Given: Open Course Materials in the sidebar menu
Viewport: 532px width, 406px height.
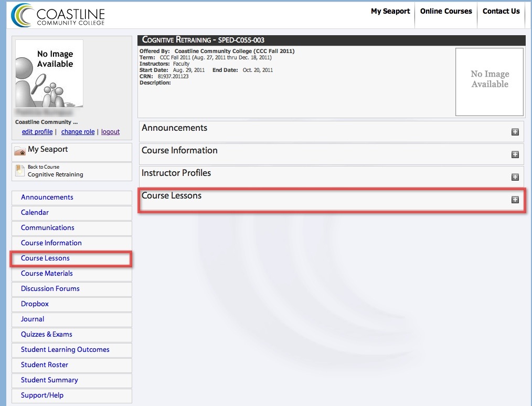Looking at the screenshot, I should (x=71, y=274).
